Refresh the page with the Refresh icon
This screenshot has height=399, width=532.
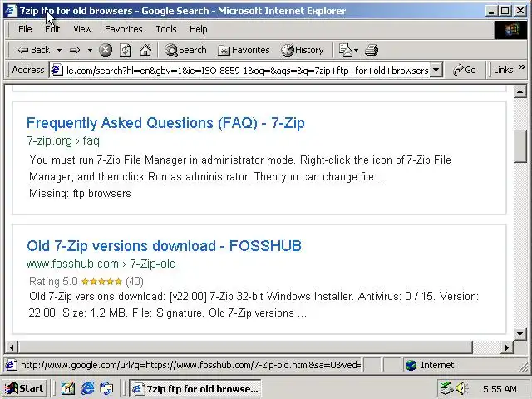coord(126,50)
